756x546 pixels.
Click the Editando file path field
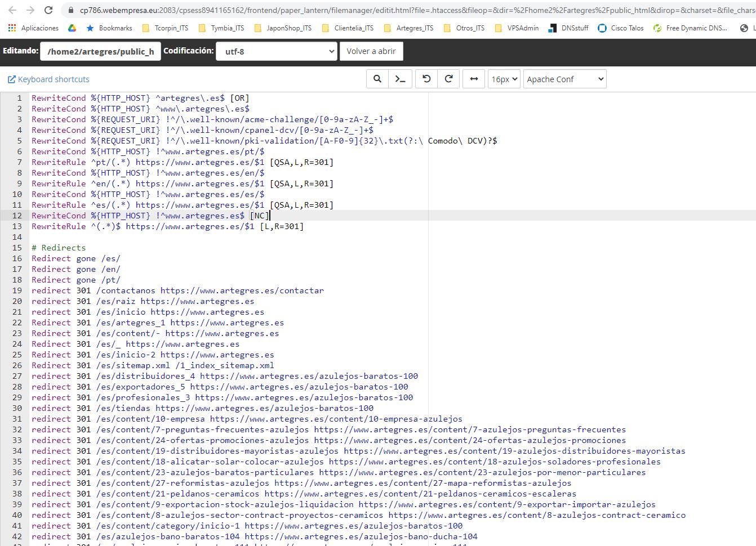click(x=100, y=51)
